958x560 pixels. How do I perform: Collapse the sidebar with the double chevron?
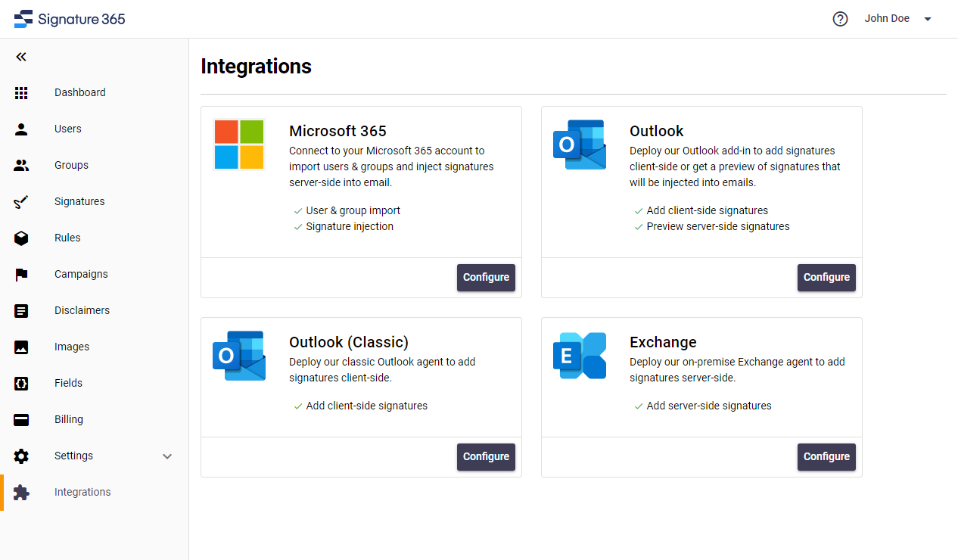21,57
